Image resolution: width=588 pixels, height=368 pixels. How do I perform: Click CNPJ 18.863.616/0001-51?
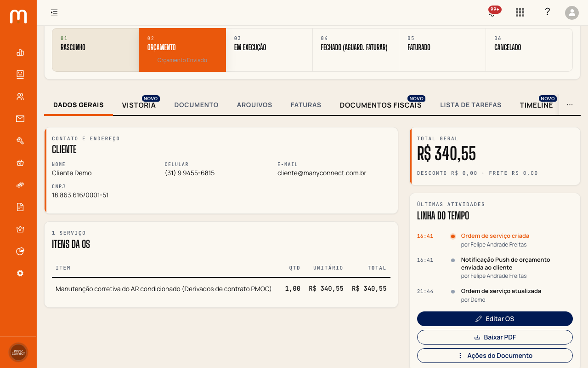point(80,195)
